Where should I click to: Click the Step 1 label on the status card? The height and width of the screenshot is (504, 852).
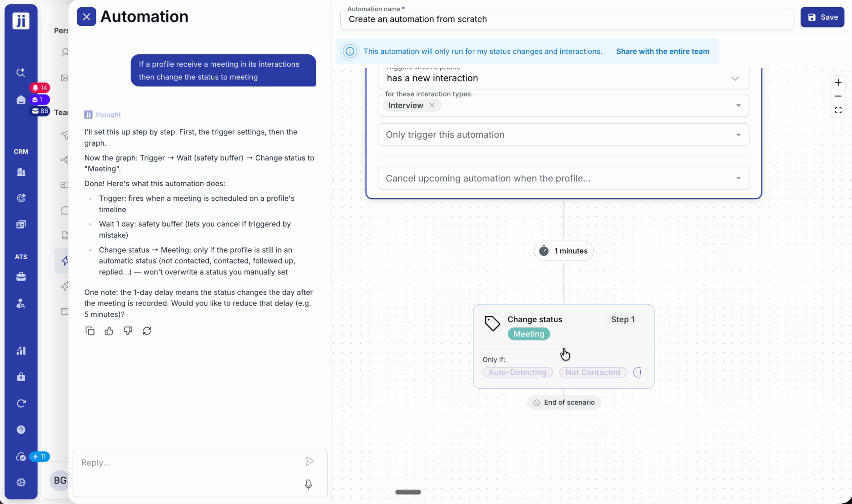(623, 319)
